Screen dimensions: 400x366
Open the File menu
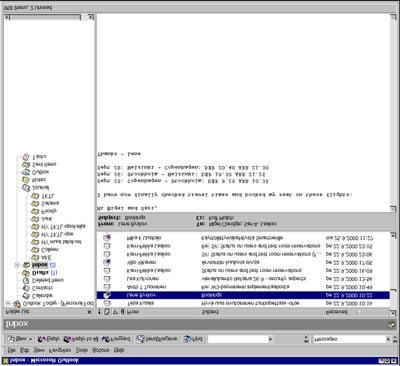[x=12, y=350]
